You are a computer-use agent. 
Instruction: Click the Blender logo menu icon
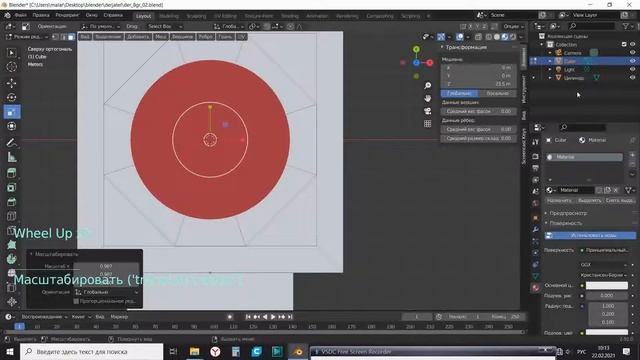(7, 15)
